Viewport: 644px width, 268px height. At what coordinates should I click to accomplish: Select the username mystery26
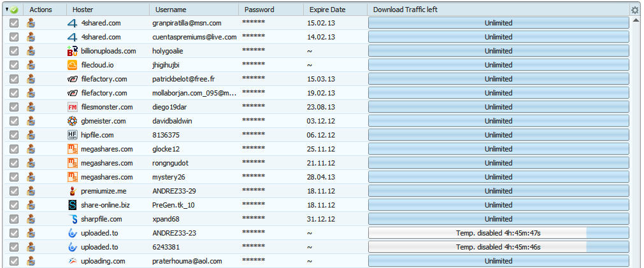(168, 178)
